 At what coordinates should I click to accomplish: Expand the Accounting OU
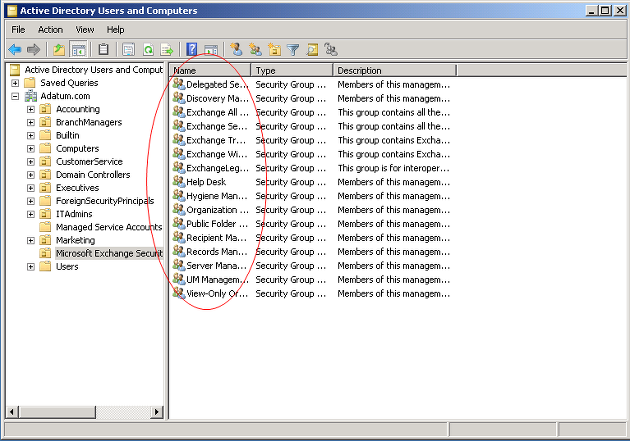pos(31,109)
